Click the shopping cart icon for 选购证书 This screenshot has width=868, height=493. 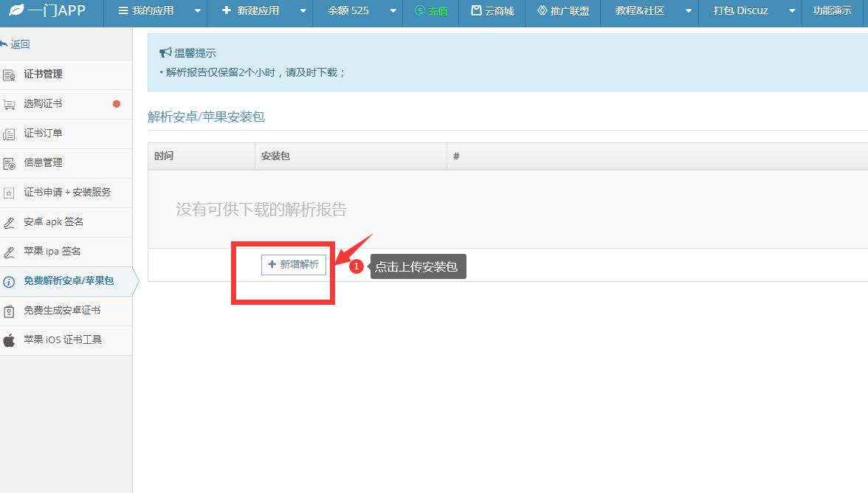[9, 105]
